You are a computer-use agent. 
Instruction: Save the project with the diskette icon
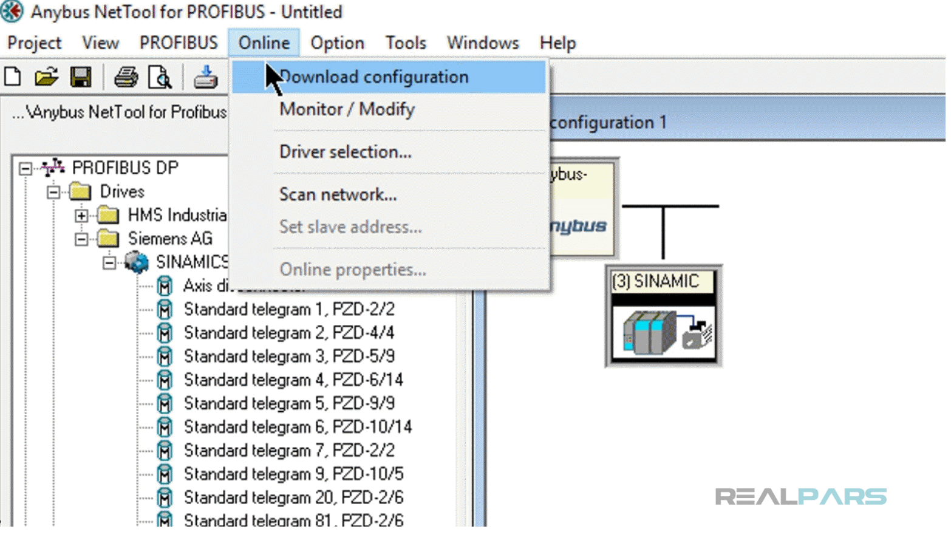(x=81, y=77)
